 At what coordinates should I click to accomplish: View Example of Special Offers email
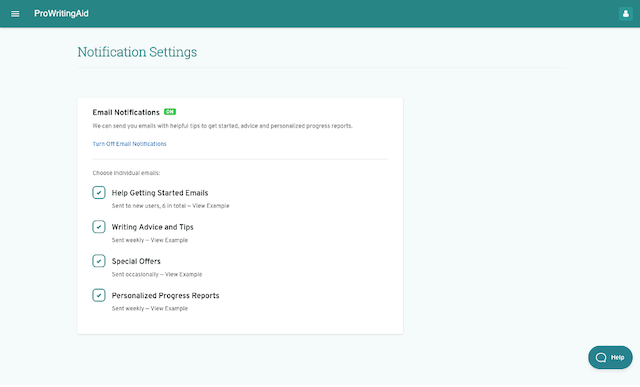tap(183, 274)
